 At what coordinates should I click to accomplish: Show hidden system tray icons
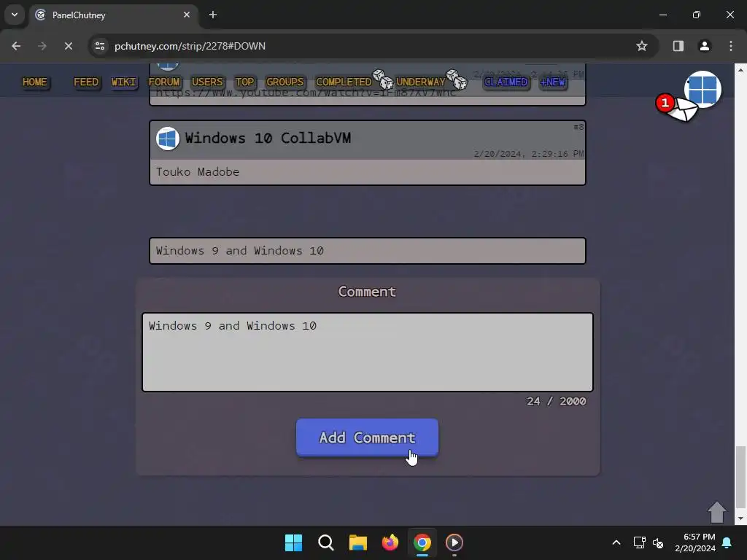point(616,542)
